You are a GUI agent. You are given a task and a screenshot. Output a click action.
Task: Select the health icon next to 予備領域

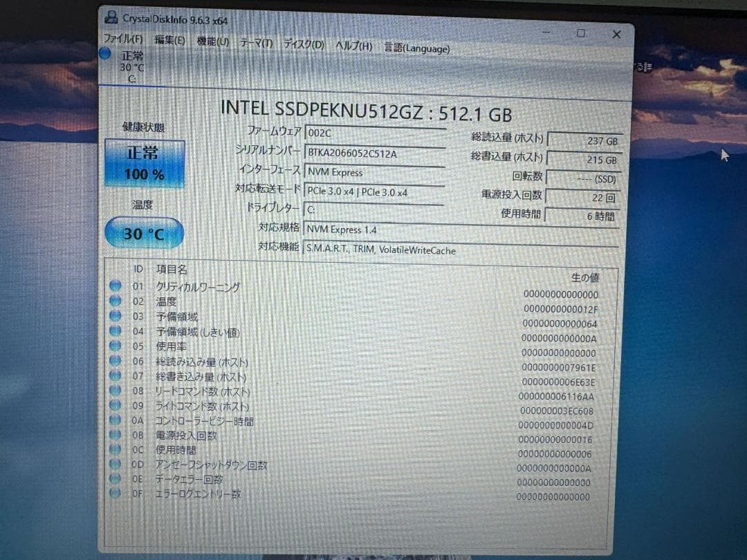(114, 316)
